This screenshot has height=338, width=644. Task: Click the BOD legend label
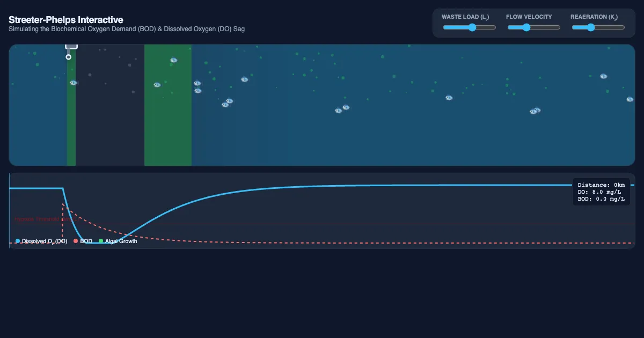(x=86, y=241)
